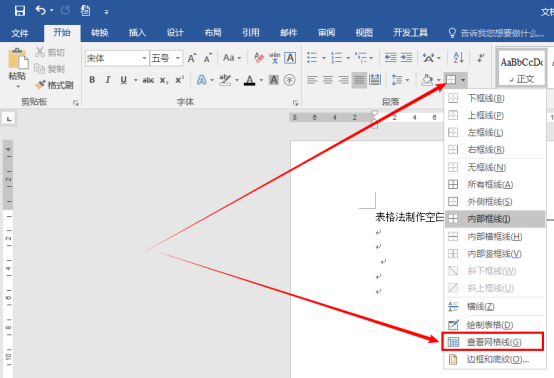Click the clear formatting eraser icon
Screen dimensions: 554x378
259,58
